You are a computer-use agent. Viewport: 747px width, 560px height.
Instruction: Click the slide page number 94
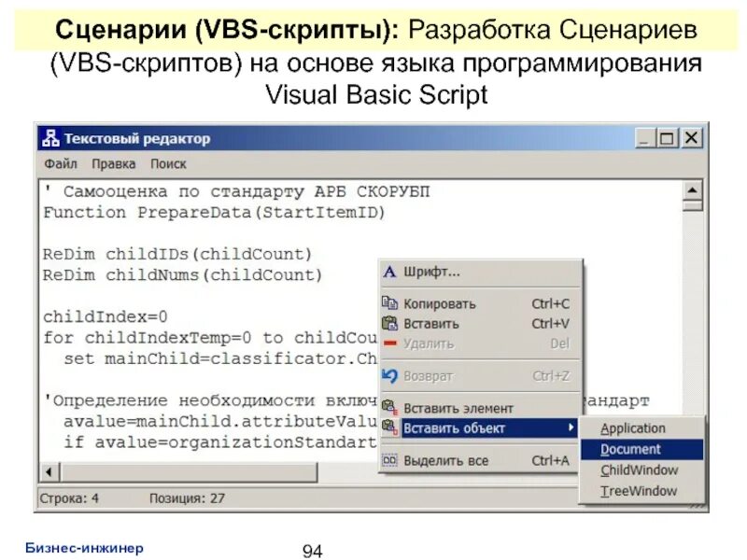coord(313,551)
